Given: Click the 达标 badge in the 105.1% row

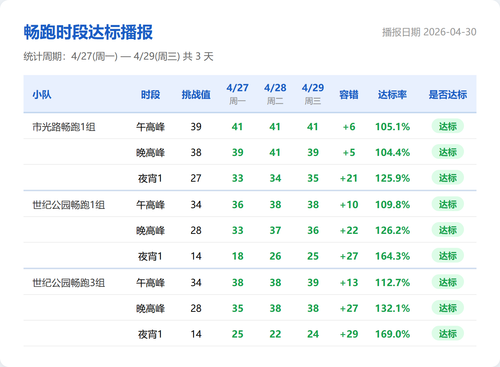Looking at the screenshot, I should point(448,126).
